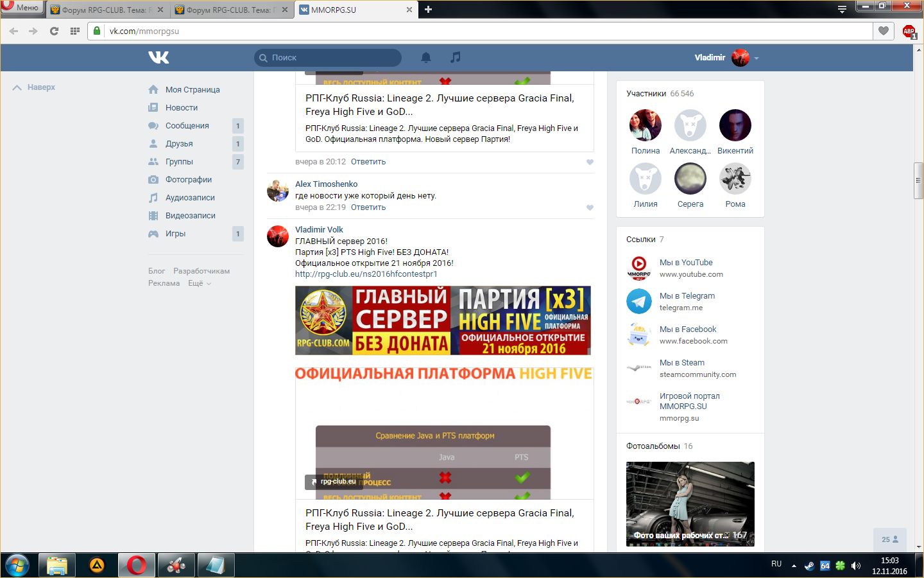Reply to Alex Timoshenko's comment
The width and height of the screenshot is (924, 578).
pyautogui.click(x=368, y=207)
